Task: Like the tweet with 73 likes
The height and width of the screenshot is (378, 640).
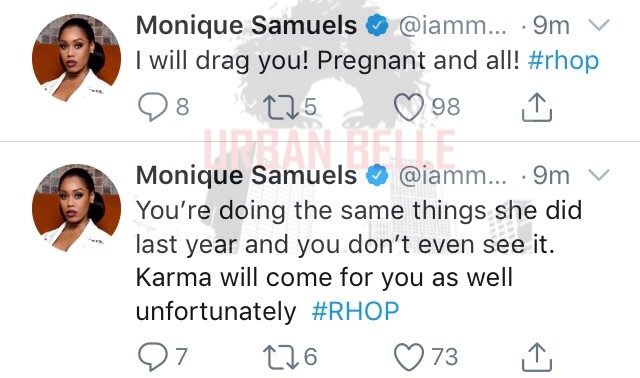Action: [x=409, y=356]
